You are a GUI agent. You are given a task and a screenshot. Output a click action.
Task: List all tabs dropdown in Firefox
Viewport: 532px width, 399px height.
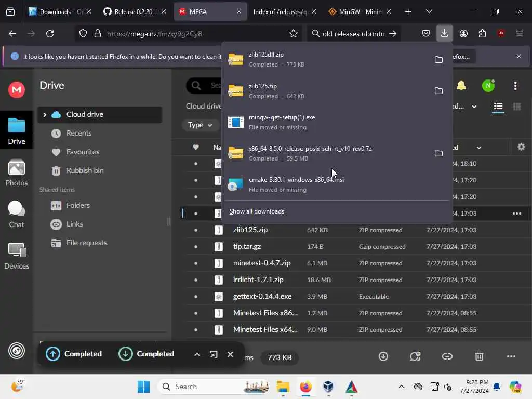click(x=429, y=11)
